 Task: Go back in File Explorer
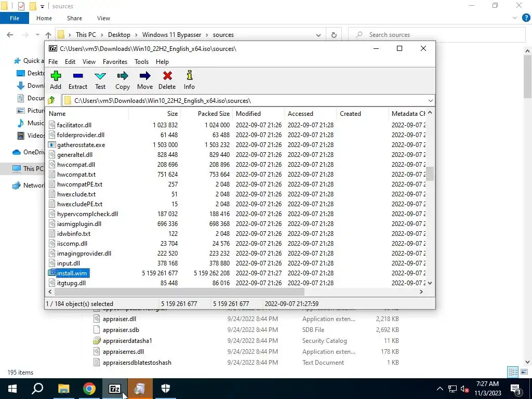point(10,35)
